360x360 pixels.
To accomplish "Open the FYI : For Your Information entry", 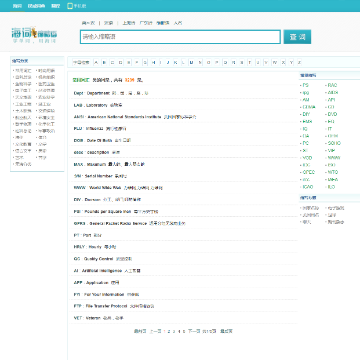I will 106,295.
